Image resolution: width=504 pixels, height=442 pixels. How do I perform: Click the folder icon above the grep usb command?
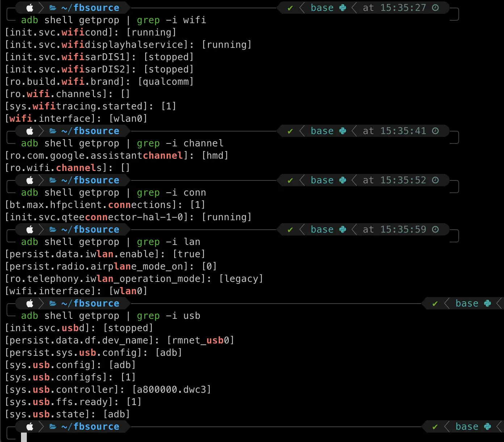click(x=53, y=303)
